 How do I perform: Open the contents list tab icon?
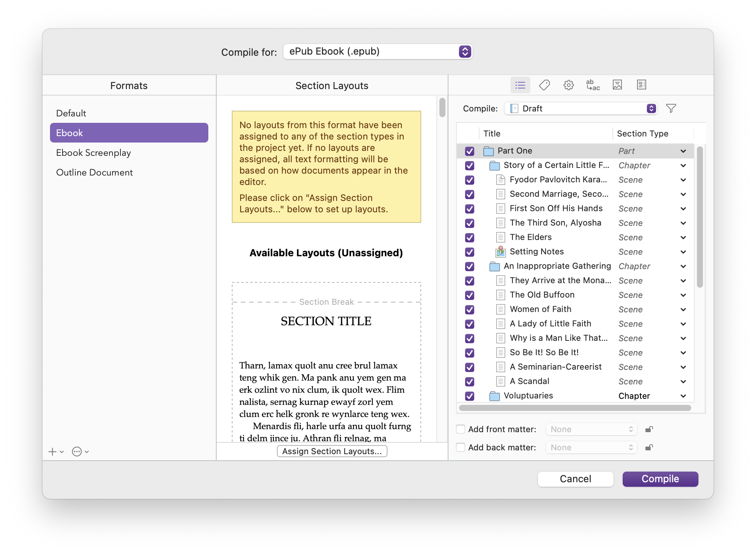pyautogui.click(x=520, y=85)
